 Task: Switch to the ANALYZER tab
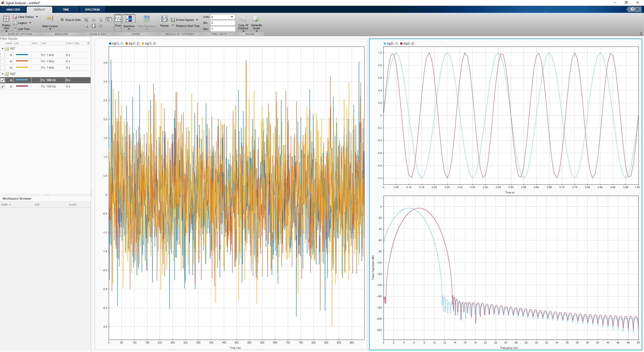[x=13, y=10]
